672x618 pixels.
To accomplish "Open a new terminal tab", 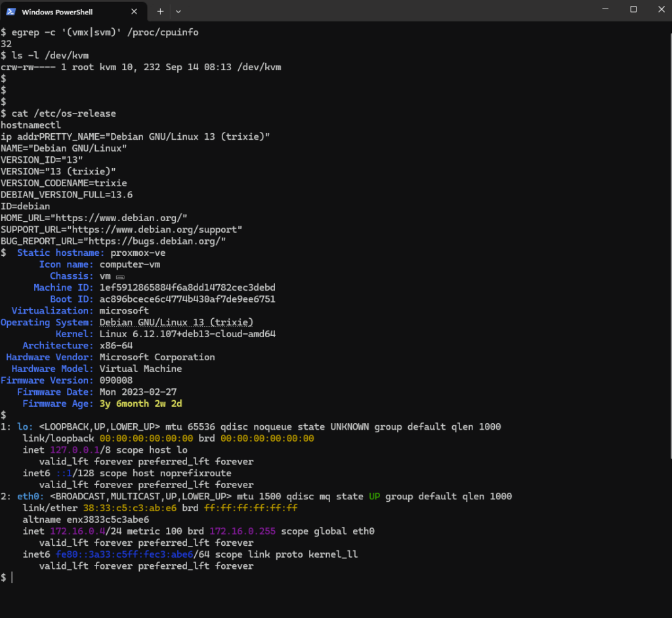I will (160, 12).
